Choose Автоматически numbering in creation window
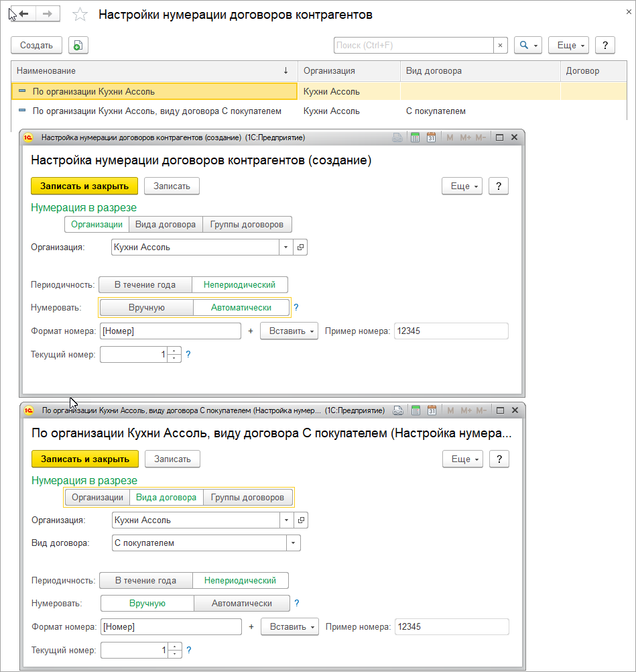 pyautogui.click(x=241, y=307)
